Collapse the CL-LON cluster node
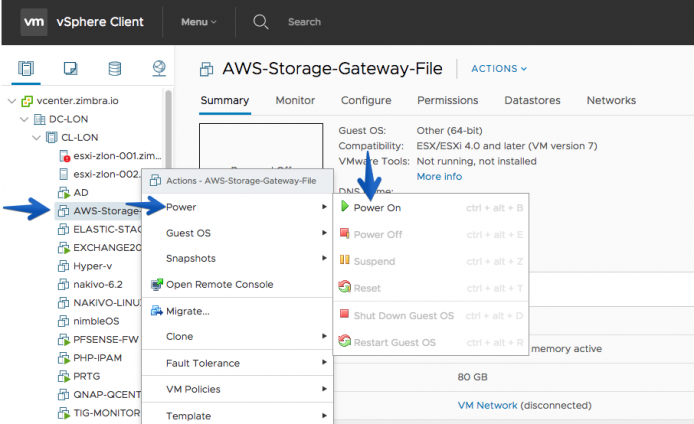 [x=36, y=138]
